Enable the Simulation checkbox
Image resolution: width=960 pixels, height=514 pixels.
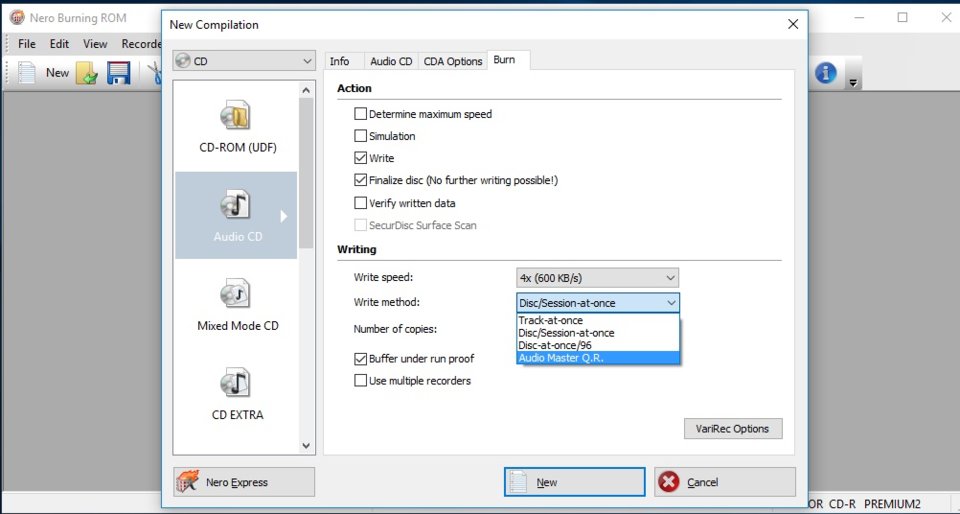[x=361, y=136]
